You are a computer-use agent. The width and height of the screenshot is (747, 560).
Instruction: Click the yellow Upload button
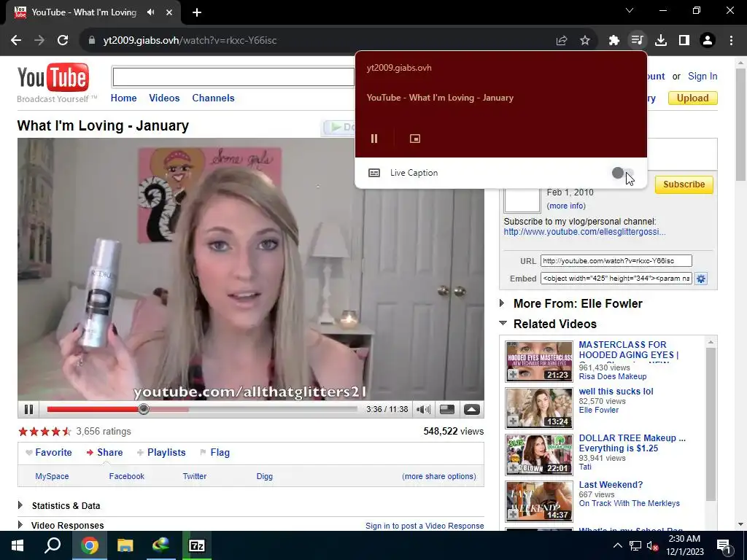(x=693, y=98)
